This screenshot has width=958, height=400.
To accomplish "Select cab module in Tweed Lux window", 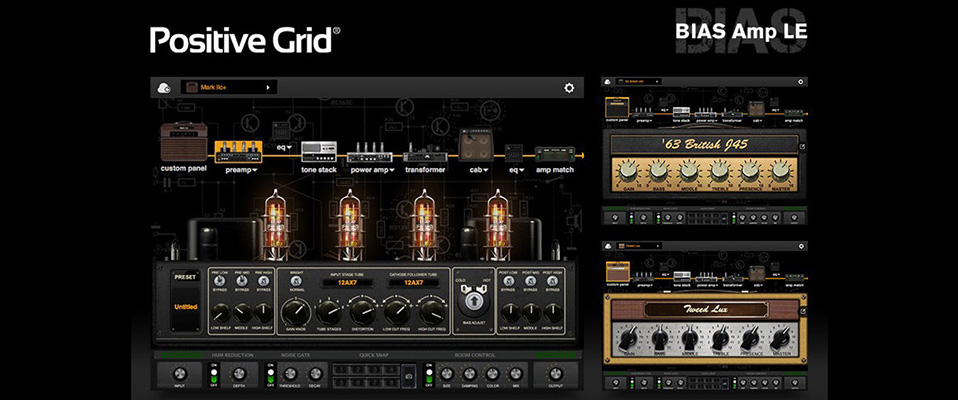I will click(756, 273).
